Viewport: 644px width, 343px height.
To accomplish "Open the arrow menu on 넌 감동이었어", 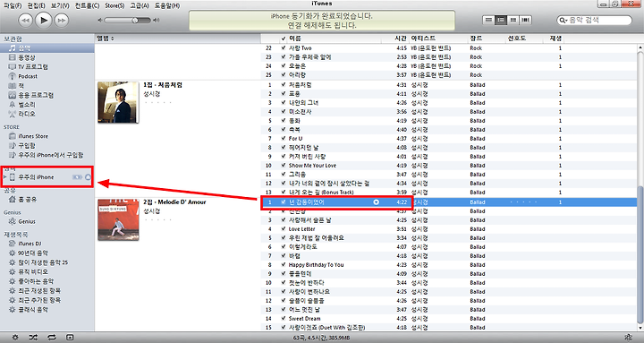I will point(376,202).
